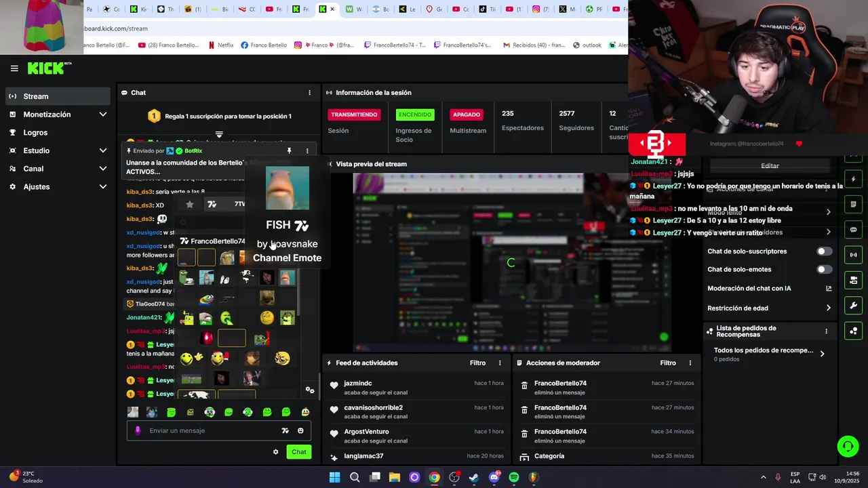
Task: Open green support headset bubble
Action: tap(848, 446)
